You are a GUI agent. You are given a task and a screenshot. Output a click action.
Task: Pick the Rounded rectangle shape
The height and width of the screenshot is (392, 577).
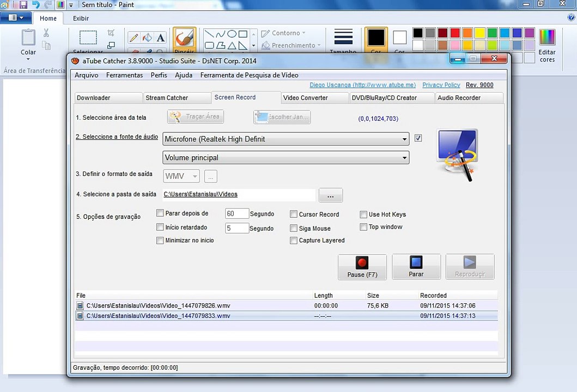click(209, 45)
